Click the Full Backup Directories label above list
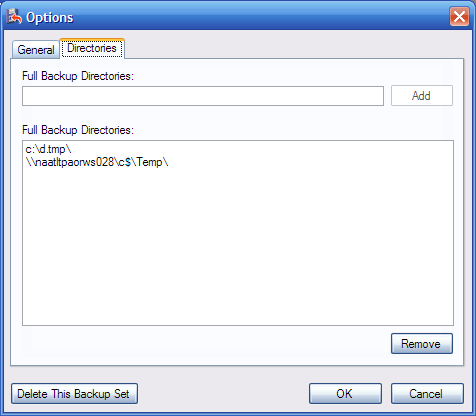476x416 pixels. (78, 130)
